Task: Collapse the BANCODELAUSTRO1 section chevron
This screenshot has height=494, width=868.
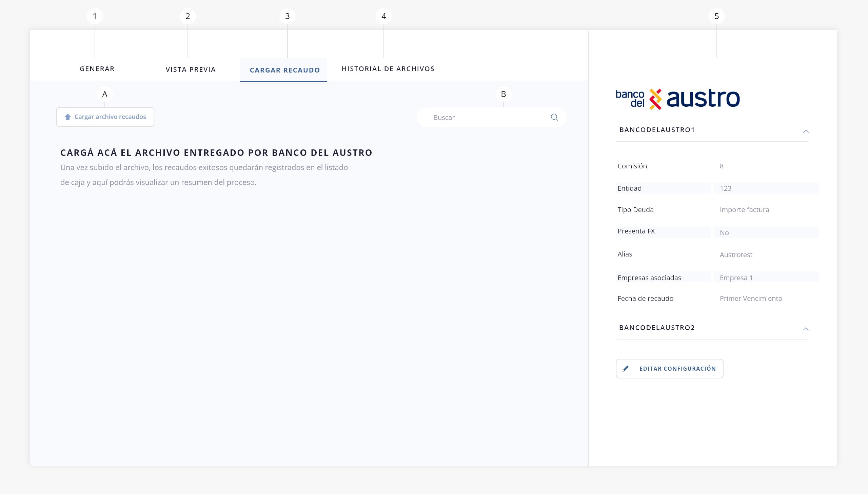Action: [x=806, y=131]
